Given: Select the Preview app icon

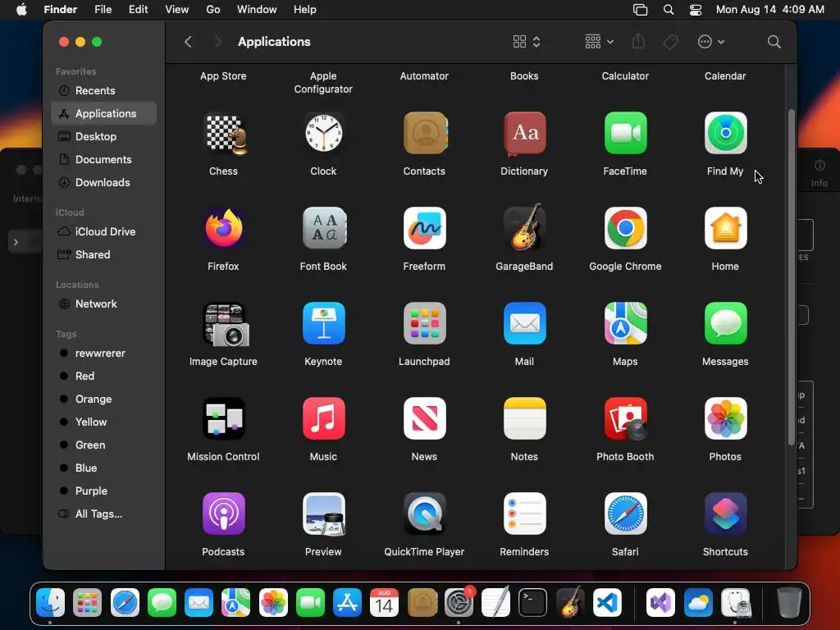Looking at the screenshot, I should (x=323, y=514).
